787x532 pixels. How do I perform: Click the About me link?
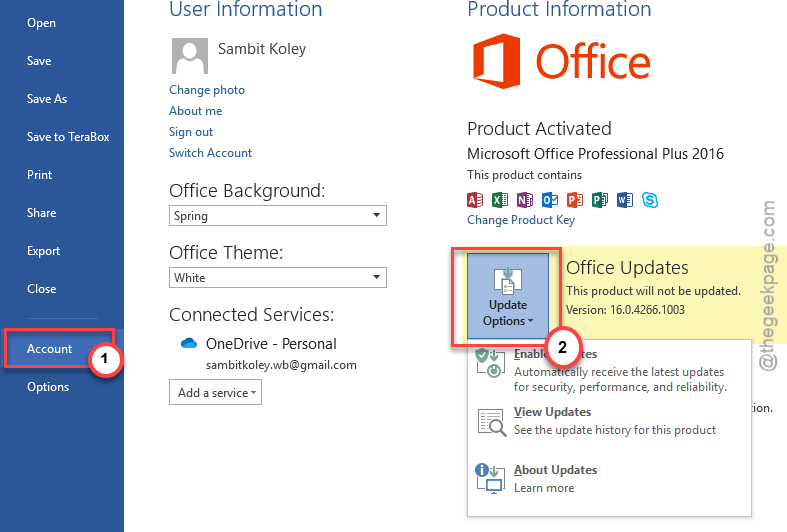click(195, 111)
